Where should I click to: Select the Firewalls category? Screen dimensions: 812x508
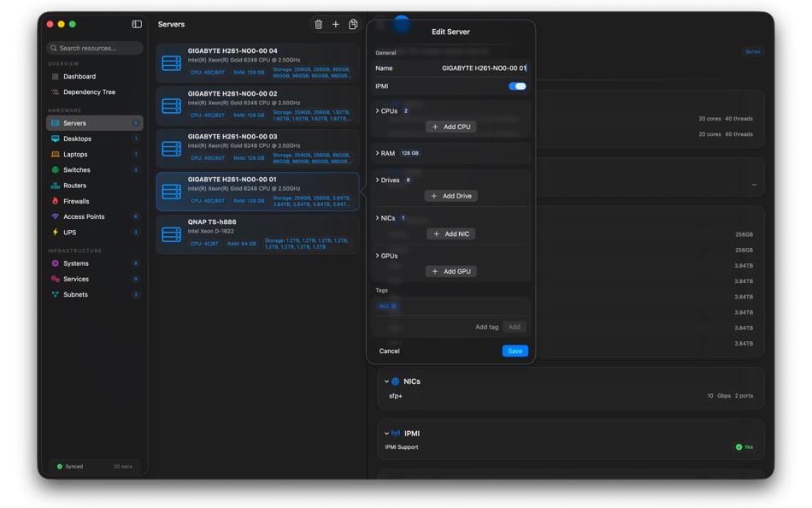coord(75,201)
